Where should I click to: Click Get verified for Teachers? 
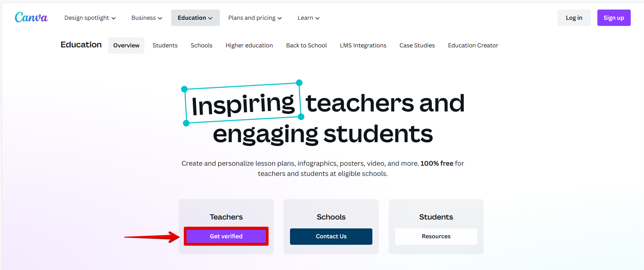(x=226, y=236)
